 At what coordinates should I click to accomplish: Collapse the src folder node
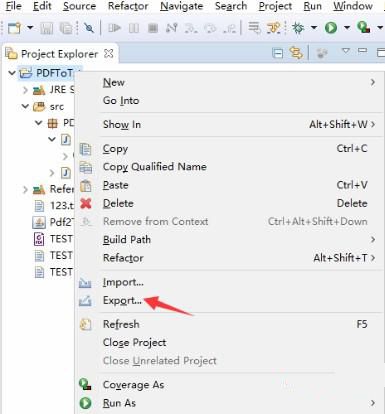coord(25,106)
